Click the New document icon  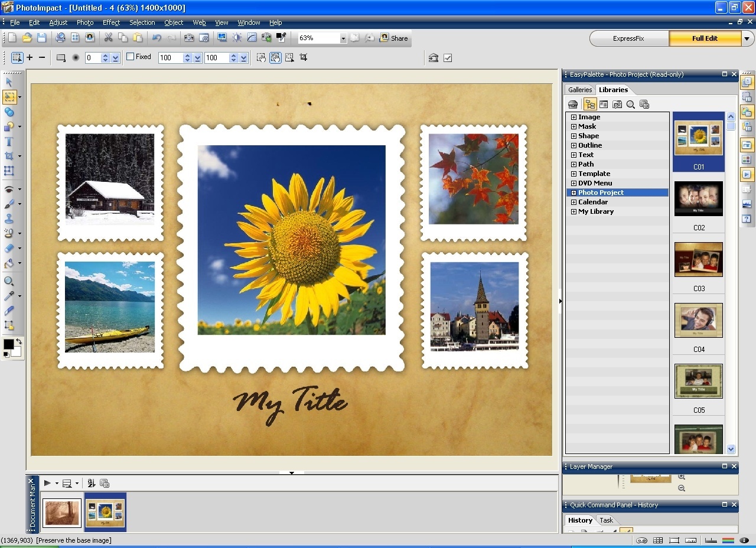click(12, 38)
